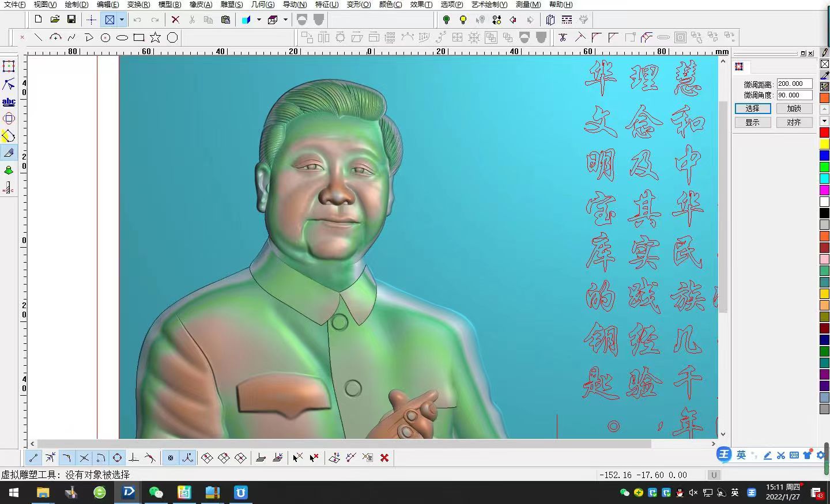Click the yellow light bulb icon

click(x=463, y=20)
